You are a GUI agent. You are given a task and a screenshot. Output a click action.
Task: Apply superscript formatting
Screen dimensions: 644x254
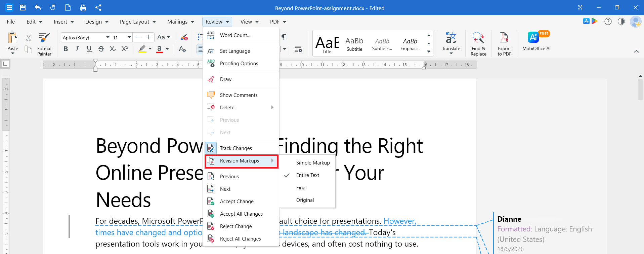(125, 49)
